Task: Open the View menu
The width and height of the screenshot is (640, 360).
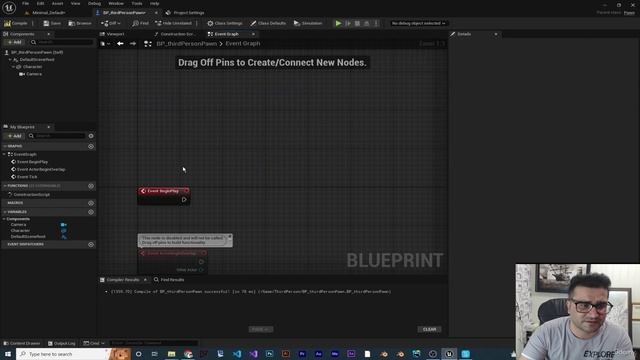Action: pos(76,3)
